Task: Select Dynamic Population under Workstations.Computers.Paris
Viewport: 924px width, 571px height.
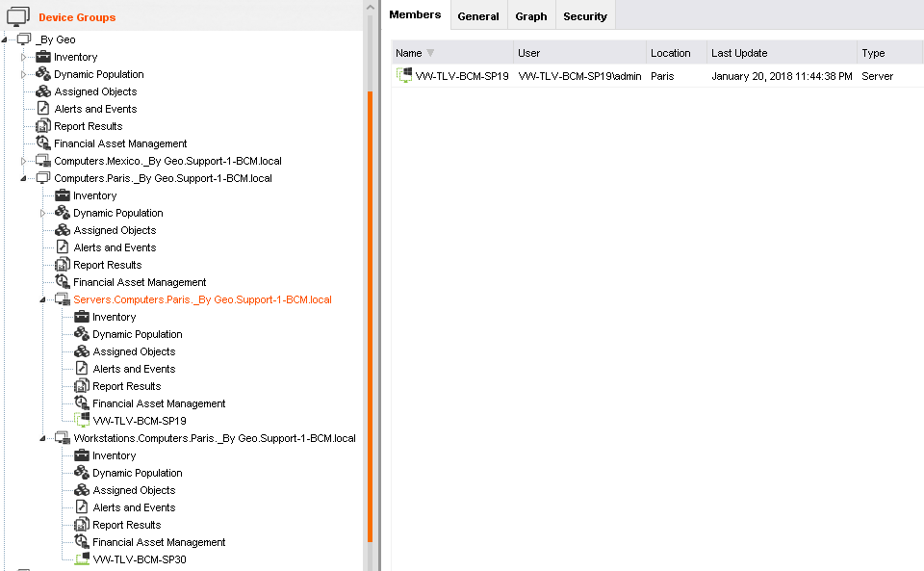Action: pos(138,473)
